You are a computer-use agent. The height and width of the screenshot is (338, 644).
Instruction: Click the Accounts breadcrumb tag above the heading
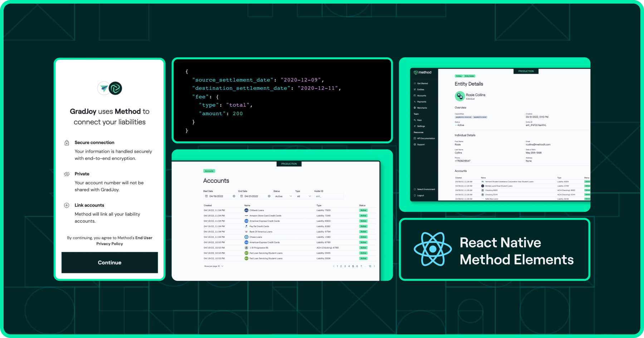tap(209, 171)
